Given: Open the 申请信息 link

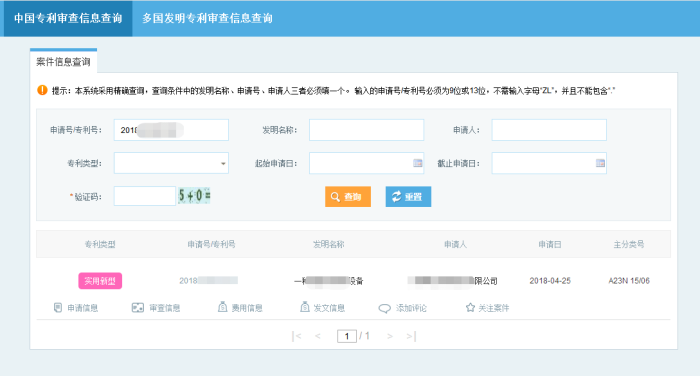Looking at the screenshot, I should pyautogui.click(x=83, y=308).
